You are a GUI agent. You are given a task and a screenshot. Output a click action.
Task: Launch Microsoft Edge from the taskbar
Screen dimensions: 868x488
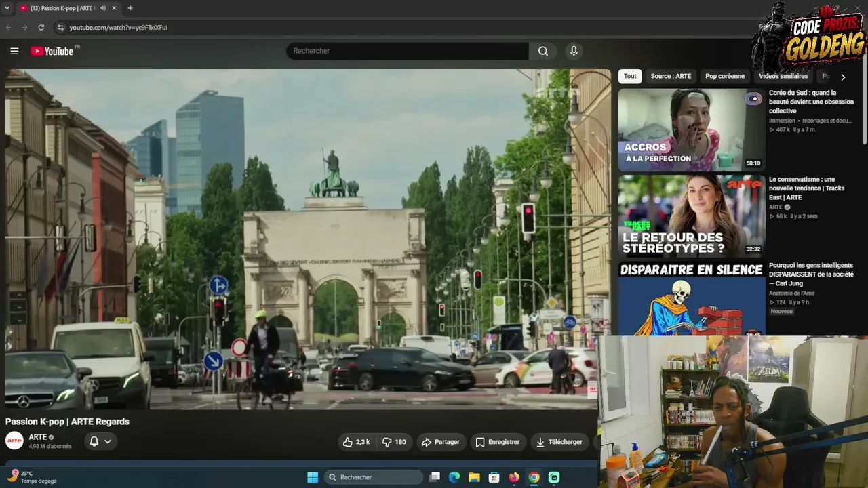pos(454,477)
